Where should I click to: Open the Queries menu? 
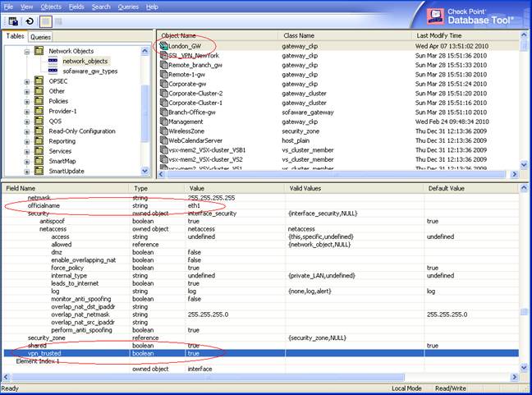pyautogui.click(x=128, y=7)
